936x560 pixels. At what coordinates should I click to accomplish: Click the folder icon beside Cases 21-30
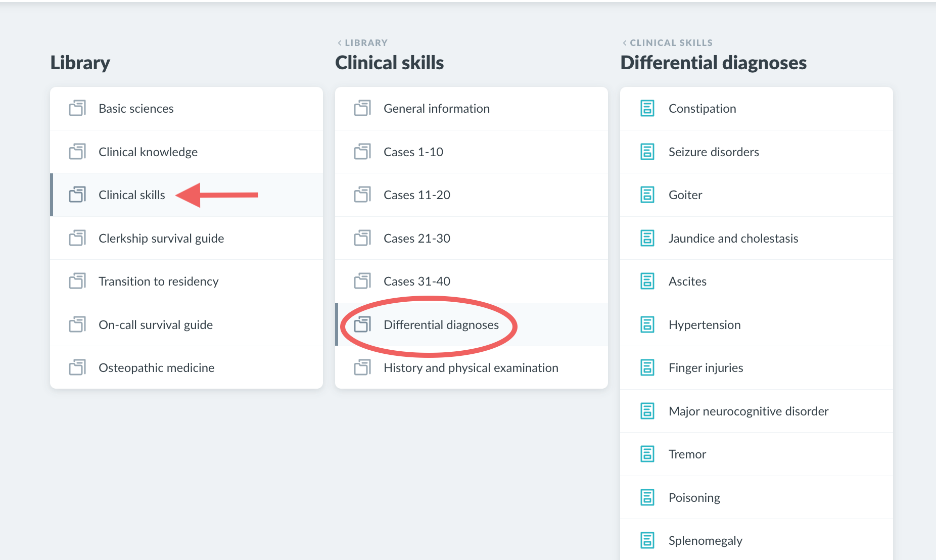[x=362, y=238]
